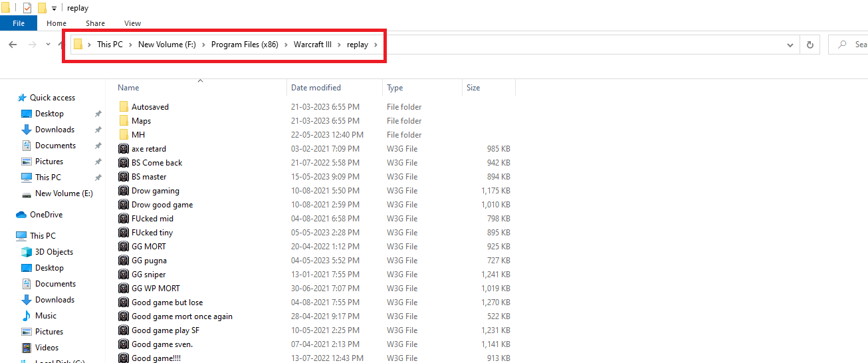Open the recent locations dropdown arrow
This screenshot has width=868, height=363.
[x=49, y=45]
